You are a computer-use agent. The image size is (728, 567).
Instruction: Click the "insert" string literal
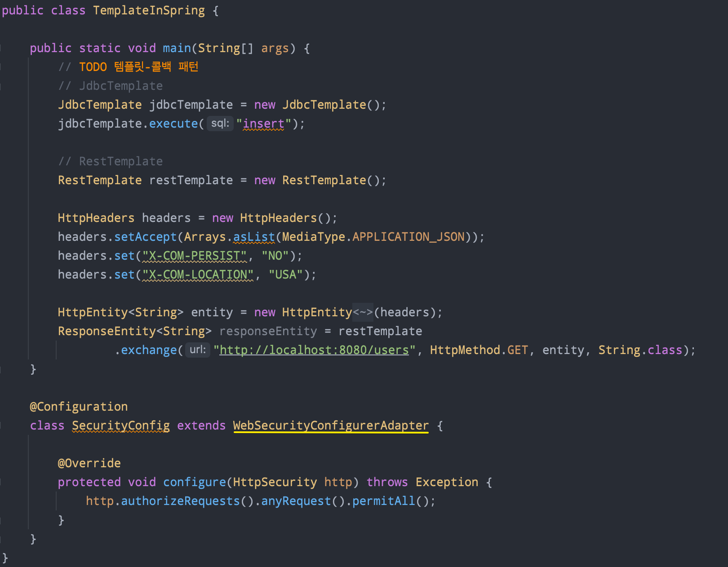click(x=264, y=124)
